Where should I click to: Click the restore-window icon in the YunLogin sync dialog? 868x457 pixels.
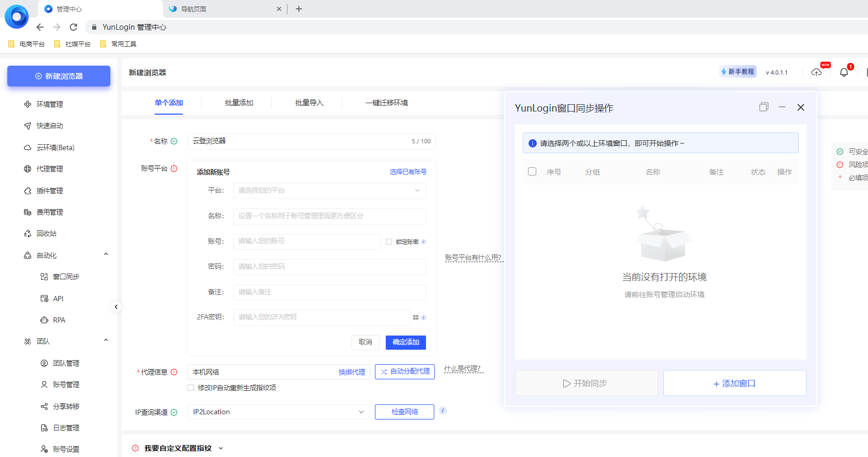764,107
